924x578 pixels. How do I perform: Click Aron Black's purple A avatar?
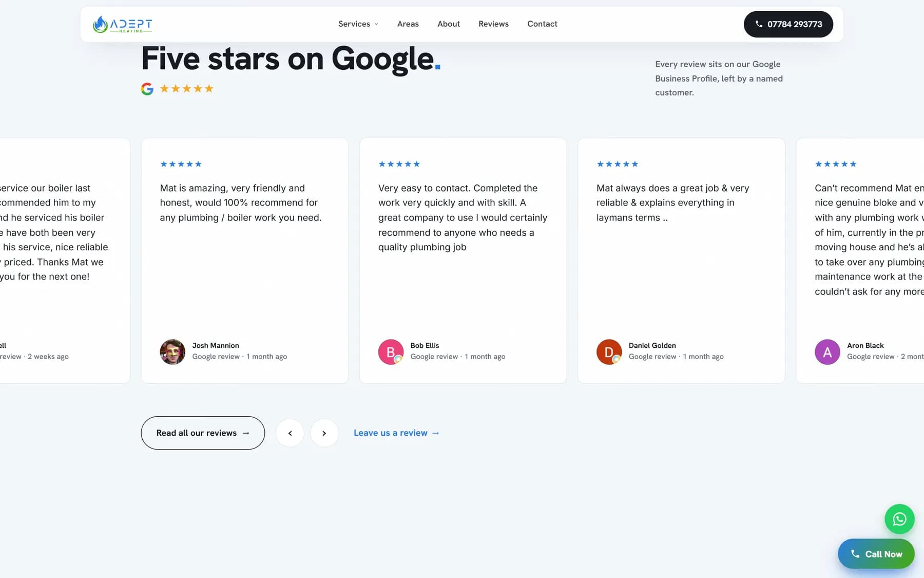tap(827, 352)
